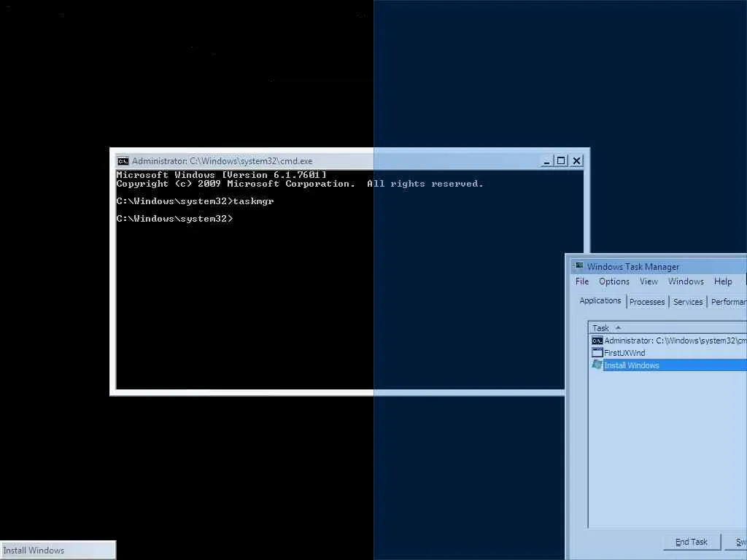747x560 pixels.
Task: Open the Help menu in Task Manager
Action: click(x=723, y=281)
